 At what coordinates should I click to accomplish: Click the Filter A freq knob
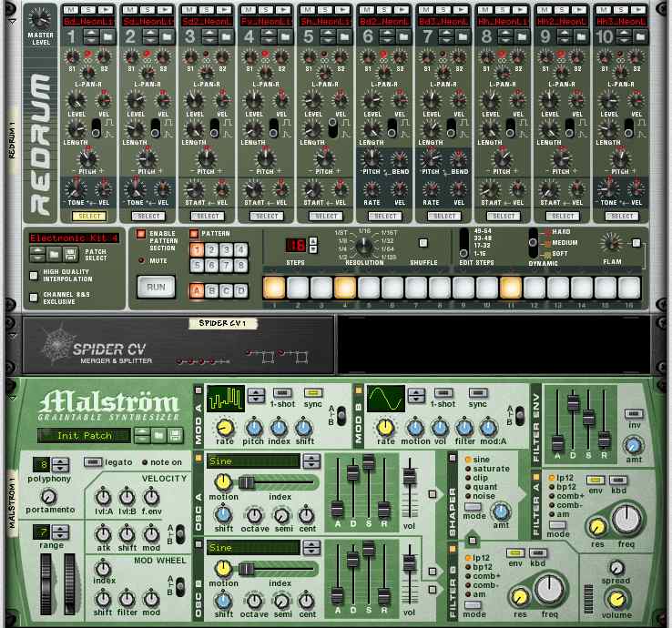(x=626, y=519)
